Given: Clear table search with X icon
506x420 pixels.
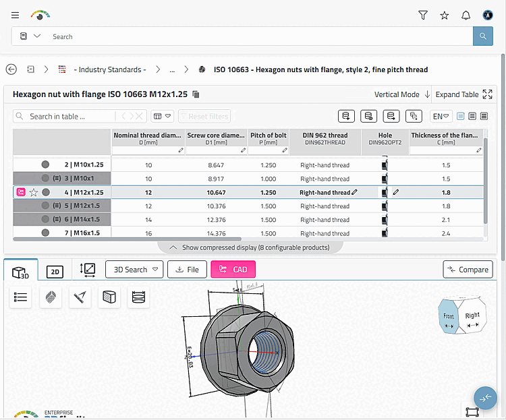Looking at the screenshot, I should (139, 116).
